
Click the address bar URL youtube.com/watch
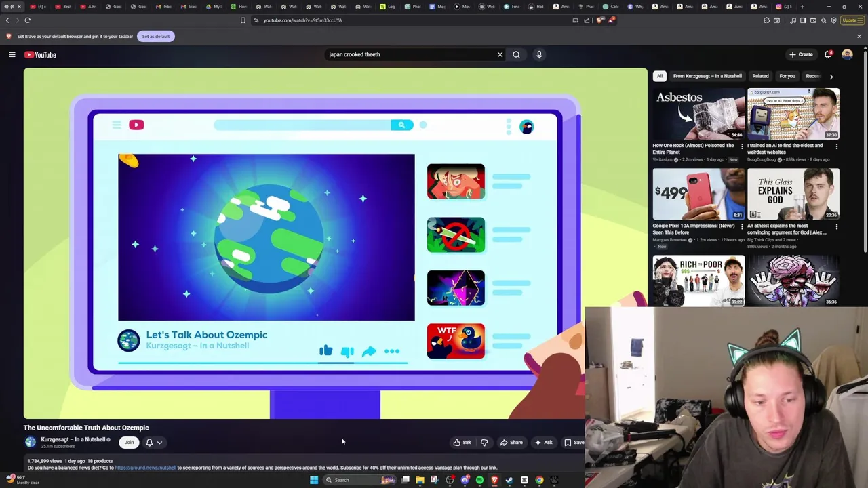click(x=302, y=20)
